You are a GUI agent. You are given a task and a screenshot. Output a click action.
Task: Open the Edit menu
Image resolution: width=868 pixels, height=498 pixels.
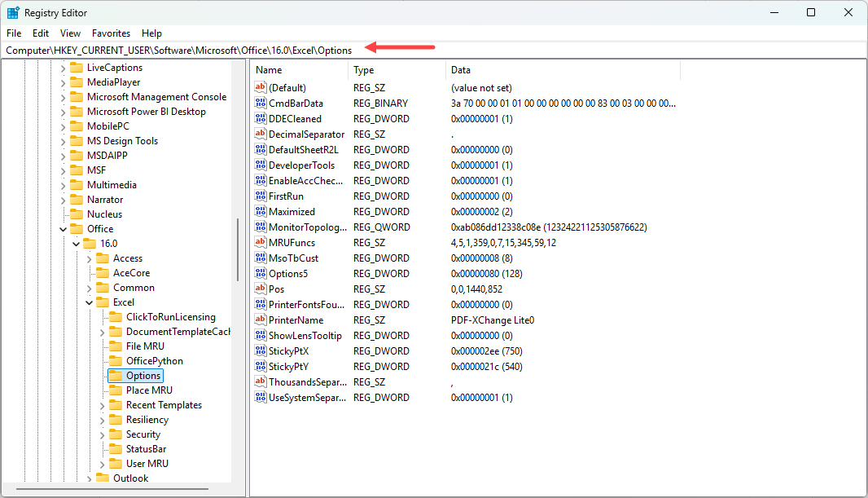coord(41,33)
